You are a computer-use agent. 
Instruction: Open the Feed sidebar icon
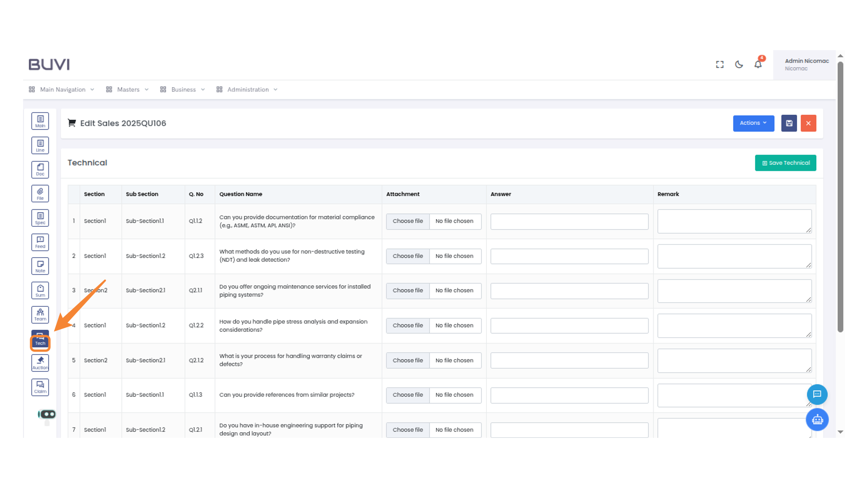pyautogui.click(x=40, y=242)
